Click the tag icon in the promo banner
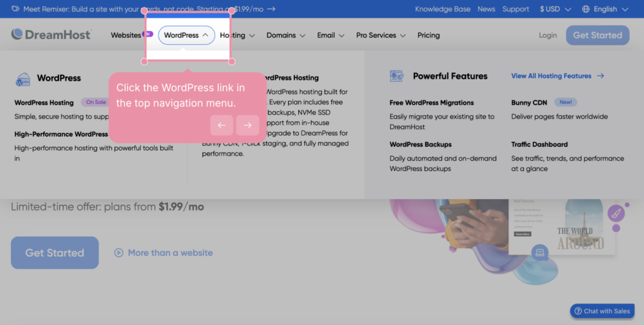This screenshot has width=644, height=325. click(x=15, y=9)
